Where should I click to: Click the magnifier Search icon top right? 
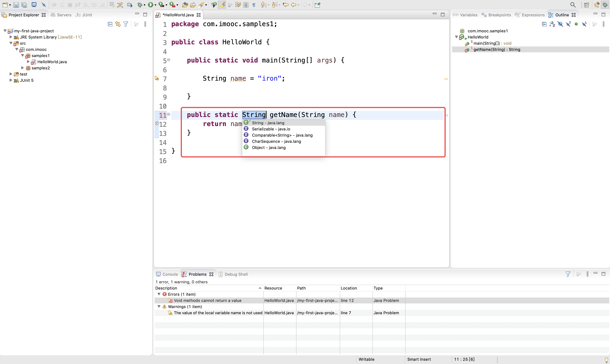pos(573,5)
